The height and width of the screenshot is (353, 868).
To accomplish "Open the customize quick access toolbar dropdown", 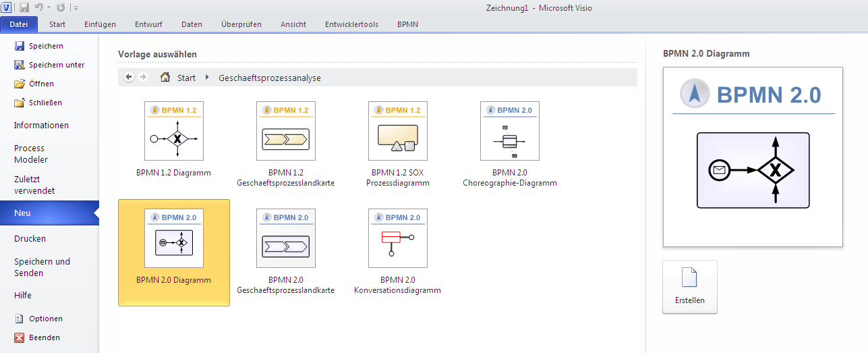I will (x=76, y=8).
